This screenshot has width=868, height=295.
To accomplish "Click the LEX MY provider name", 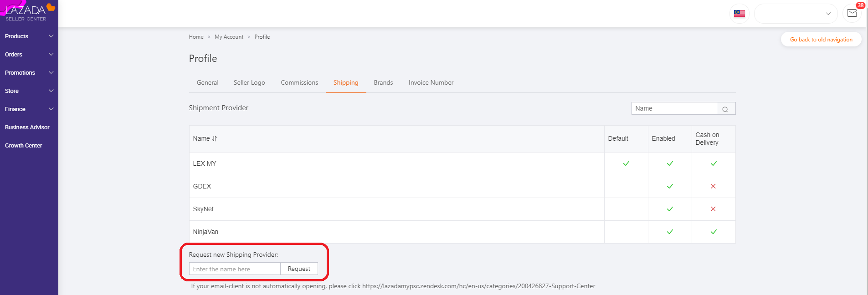I will tap(205, 163).
